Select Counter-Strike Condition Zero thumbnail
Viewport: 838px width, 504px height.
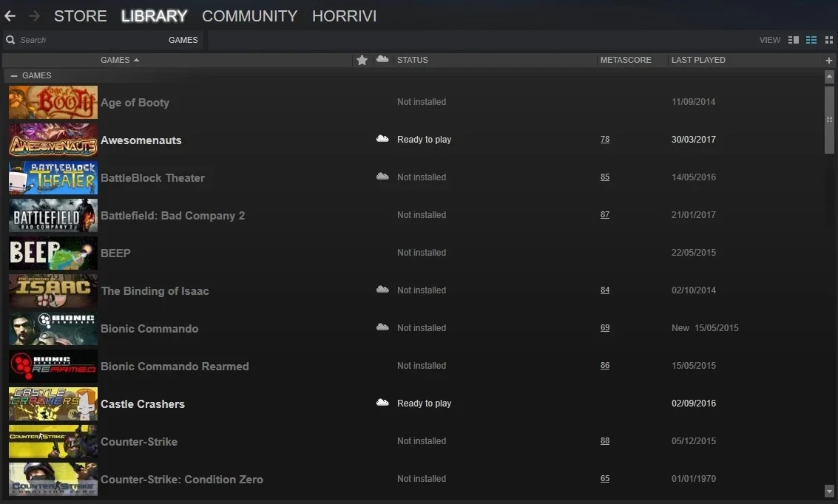coord(53,480)
